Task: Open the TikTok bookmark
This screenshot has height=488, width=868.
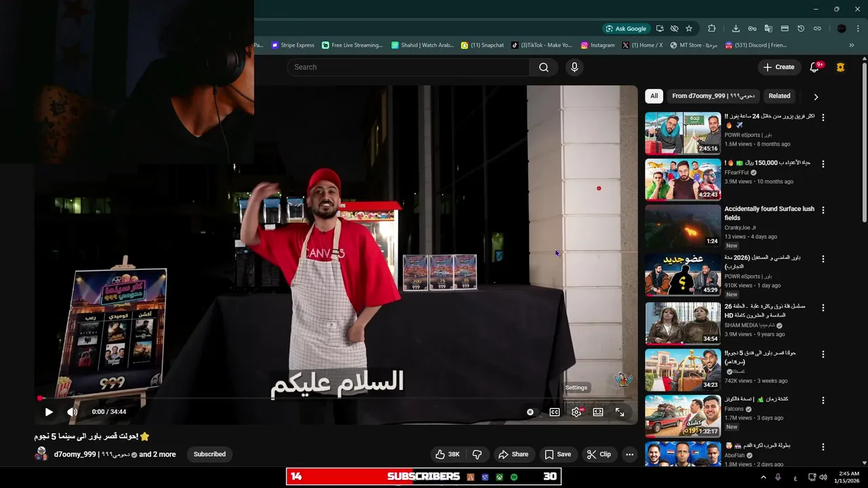Action: click(542, 45)
